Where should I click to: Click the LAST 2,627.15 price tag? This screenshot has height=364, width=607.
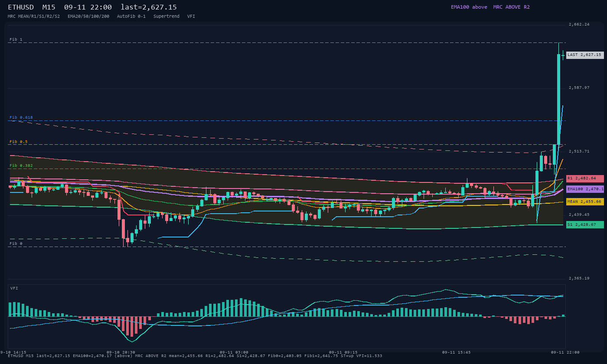click(x=584, y=55)
